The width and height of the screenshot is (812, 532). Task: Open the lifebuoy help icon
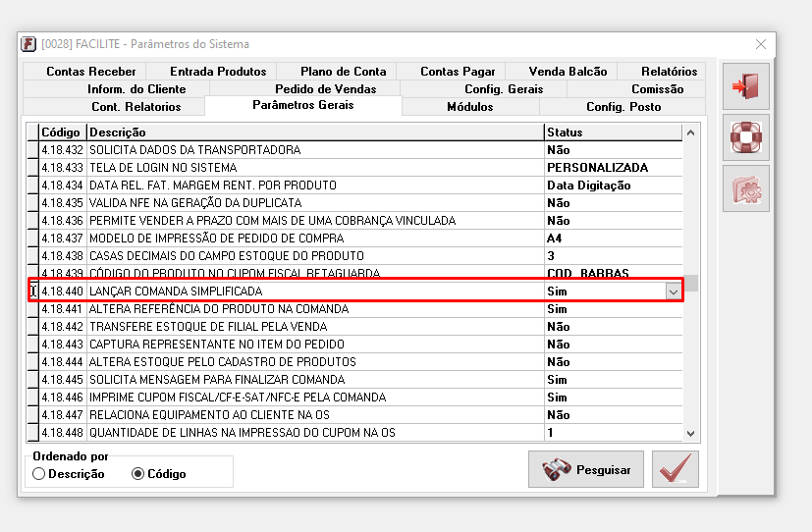coord(745,137)
